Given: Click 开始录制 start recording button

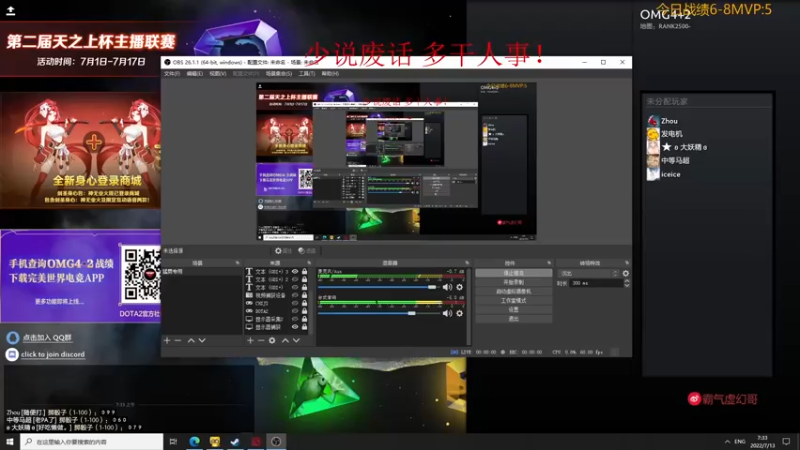Looking at the screenshot, I should click(514, 282).
